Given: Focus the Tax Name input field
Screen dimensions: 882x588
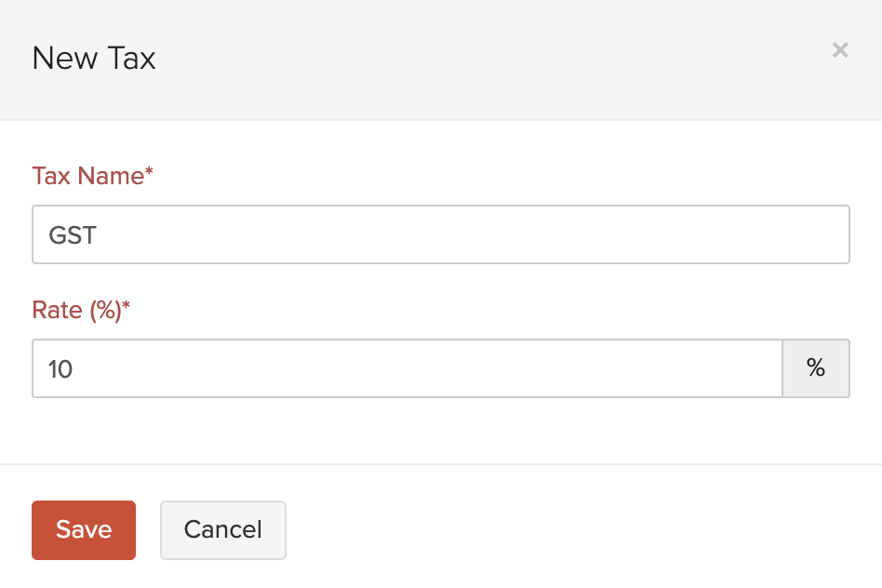Looking at the screenshot, I should coord(440,234).
